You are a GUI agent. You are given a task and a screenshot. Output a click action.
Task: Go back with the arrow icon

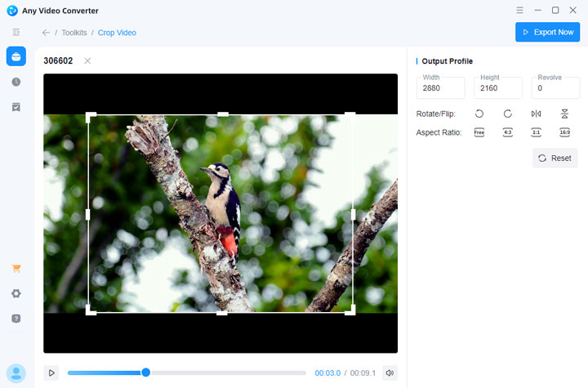46,33
